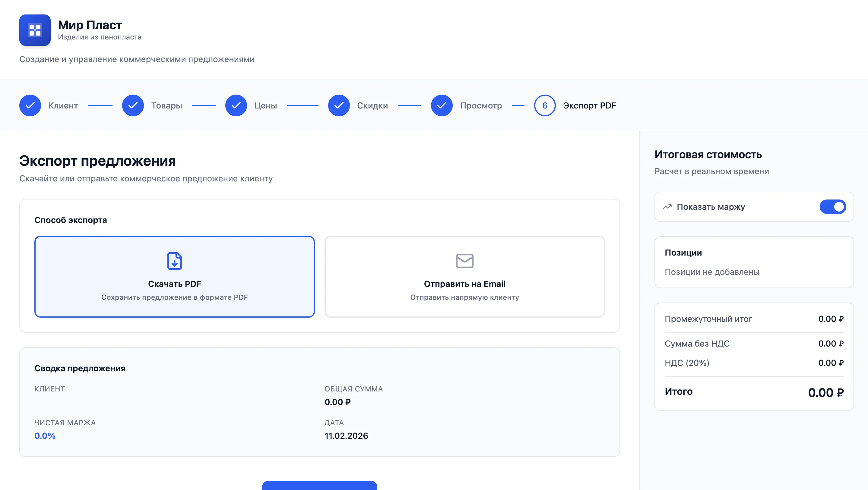
Task: Click the Мир Пласт company name
Action: 90,25
